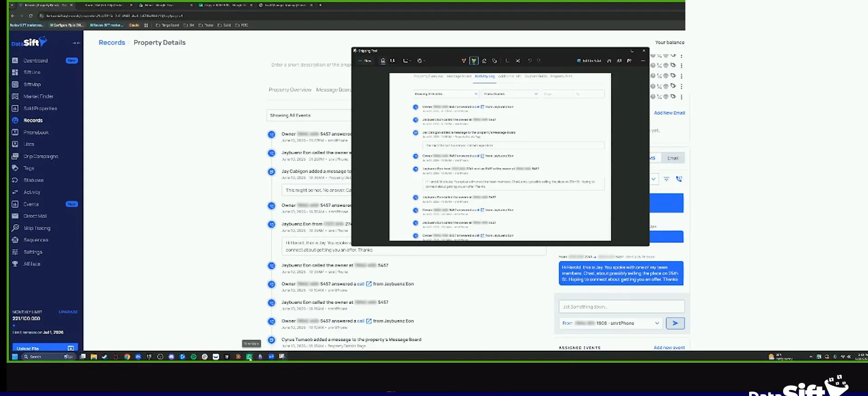Click Edit in Paint in Snipping Tool

[x=589, y=61]
